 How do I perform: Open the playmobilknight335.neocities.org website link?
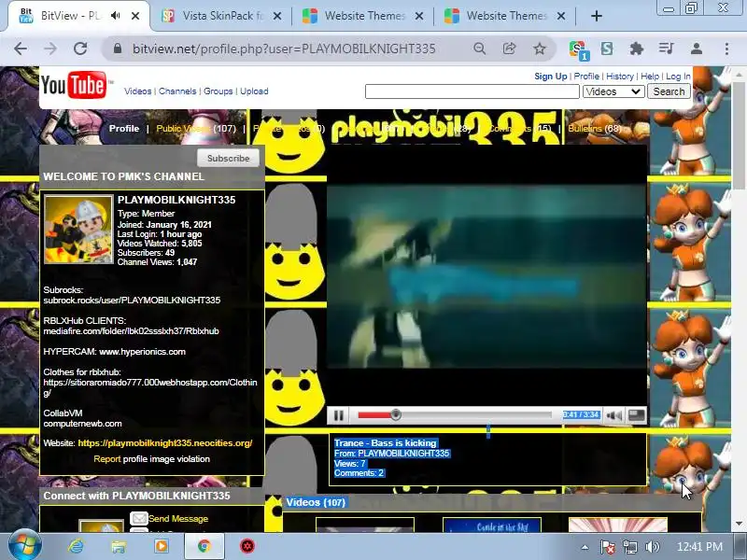point(165,442)
